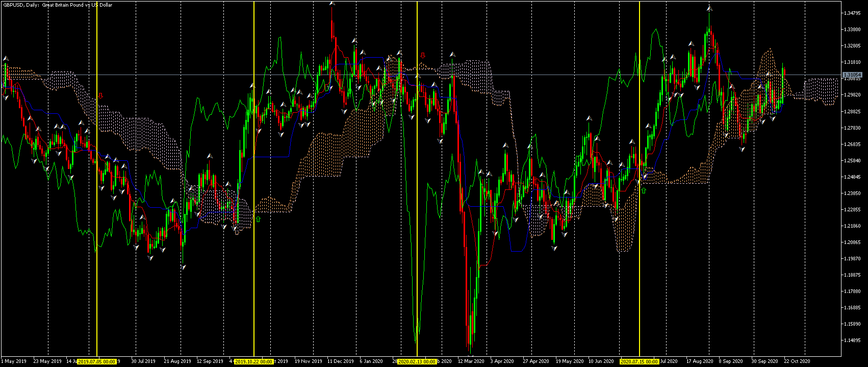Click the 1.17880 price scale label

pyautogui.click(x=852, y=291)
